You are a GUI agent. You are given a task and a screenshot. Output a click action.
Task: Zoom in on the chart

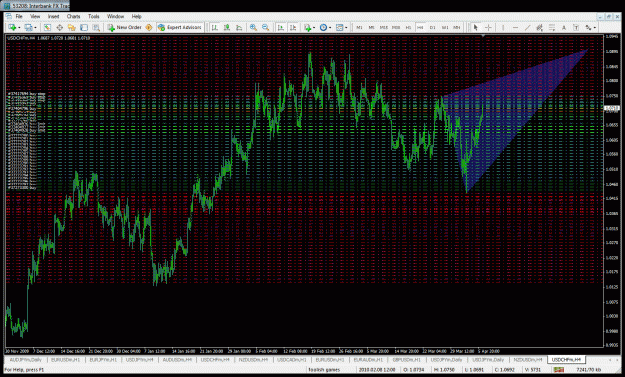[253, 27]
